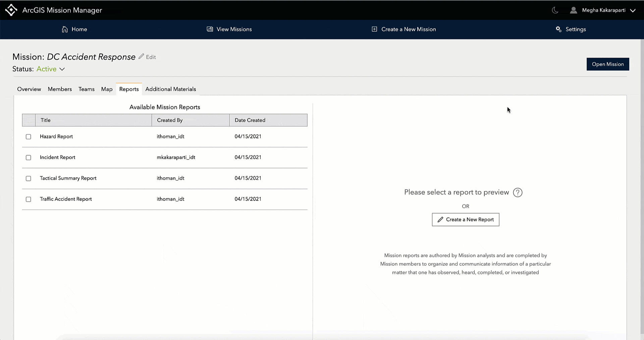This screenshot has height=340, width=644.
Task: Click the user profile avatar icon
Action: coord(574,10)
